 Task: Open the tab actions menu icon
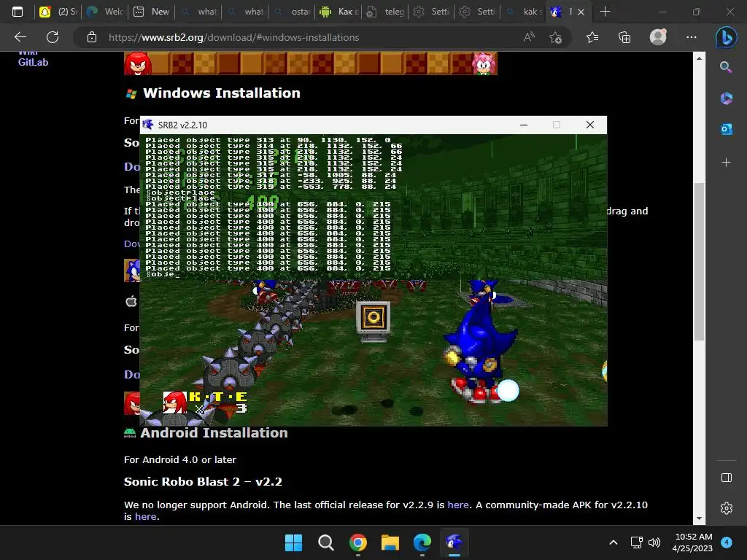pos(18,12)
